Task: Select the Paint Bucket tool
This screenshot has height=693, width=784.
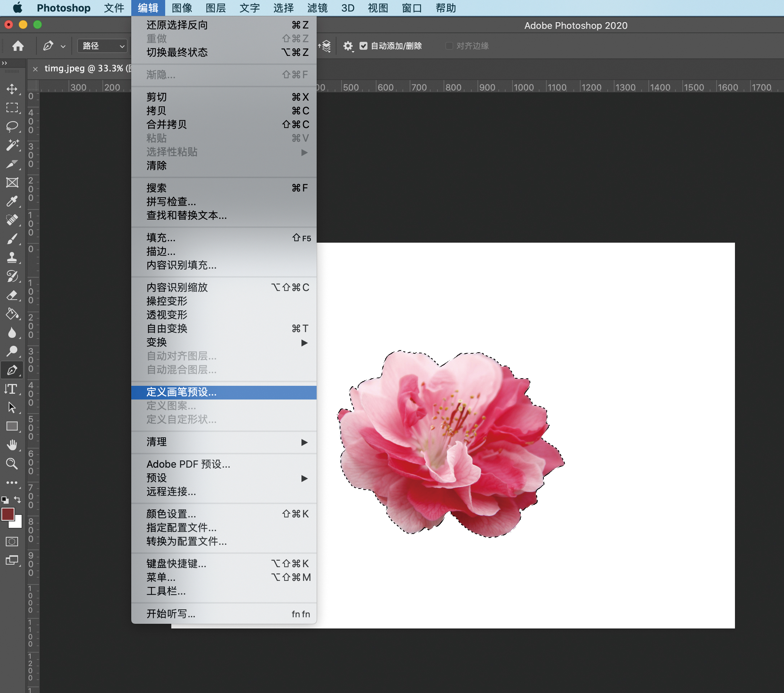Action: tap(12, 314)
